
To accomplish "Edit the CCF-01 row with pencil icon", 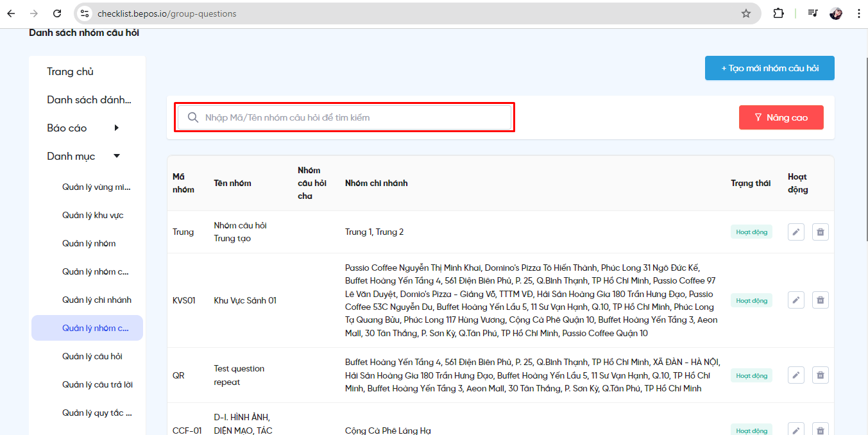I will (x=796, y=429).
